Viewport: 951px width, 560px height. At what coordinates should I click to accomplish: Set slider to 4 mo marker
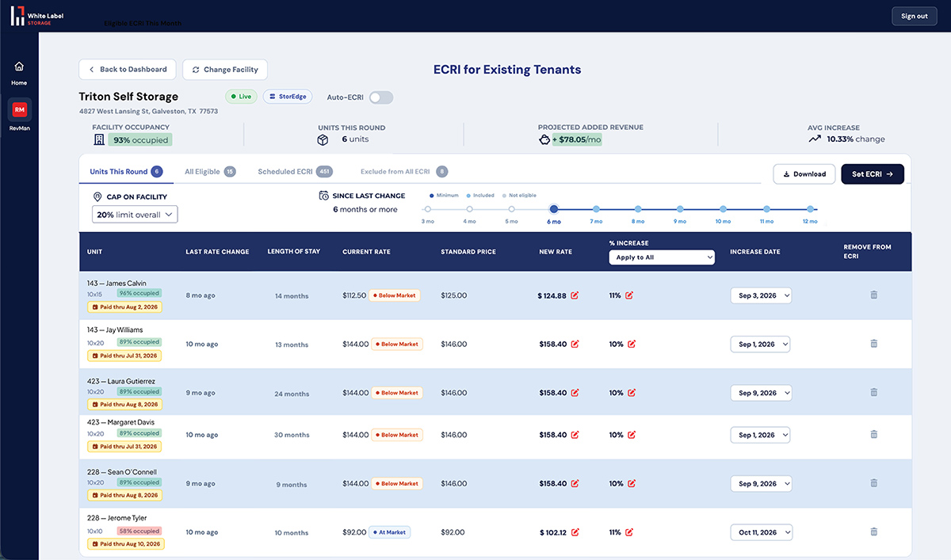click(x=470, y=209)
